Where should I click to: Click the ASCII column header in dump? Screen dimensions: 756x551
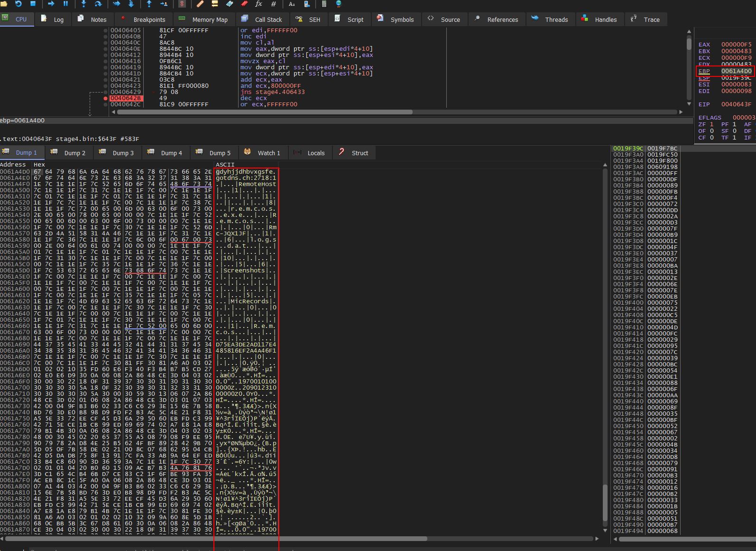[225, 165]
